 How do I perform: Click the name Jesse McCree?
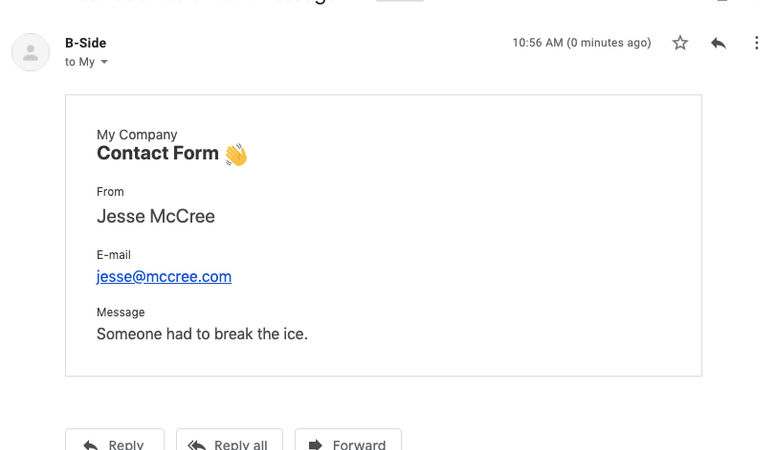point(156,216)
